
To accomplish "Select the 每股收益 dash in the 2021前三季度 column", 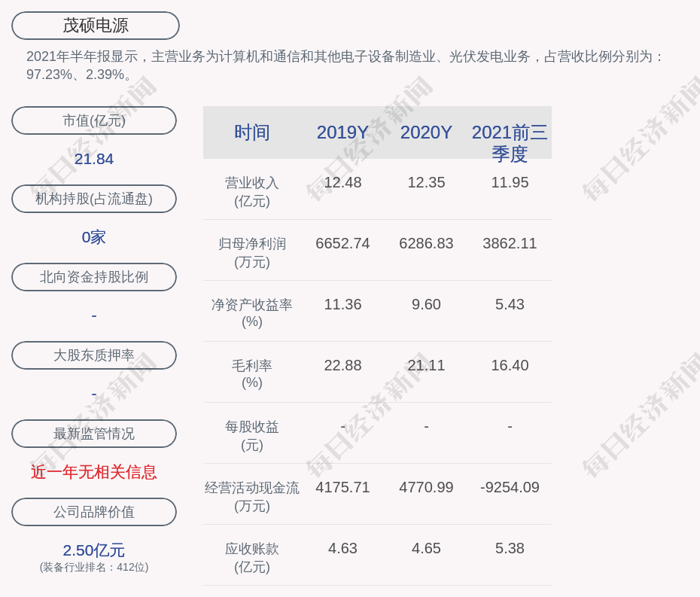I will coord(510,426).
